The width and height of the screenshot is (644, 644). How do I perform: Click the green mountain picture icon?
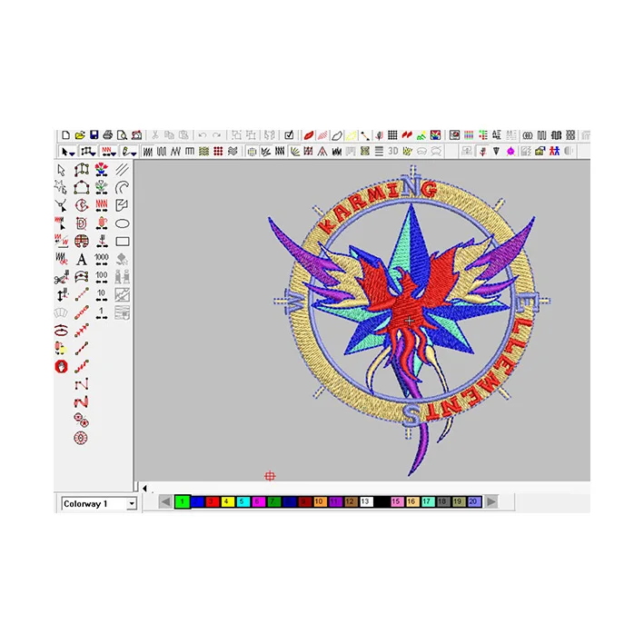pyautogui.click(x=421, y=135)
